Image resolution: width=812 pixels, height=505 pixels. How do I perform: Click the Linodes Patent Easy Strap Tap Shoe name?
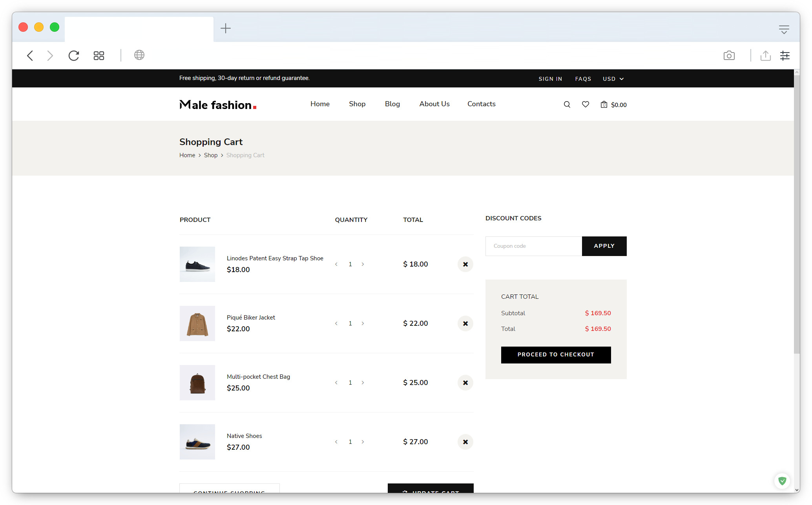275,258
